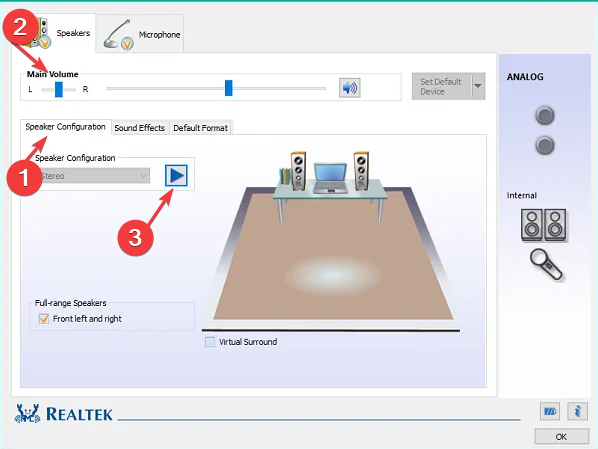Toggle Front left and right checkbox
The image size is (598, 449).
[44, 318]
